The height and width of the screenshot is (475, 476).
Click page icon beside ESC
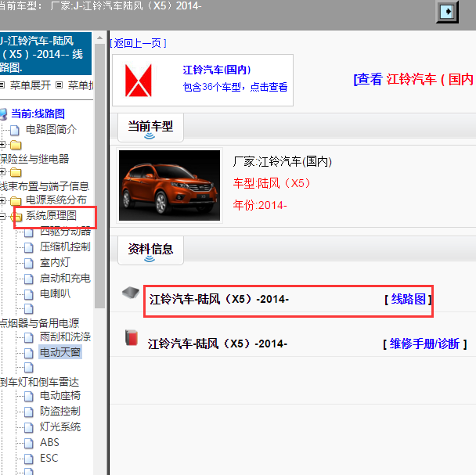click(28, 459)
